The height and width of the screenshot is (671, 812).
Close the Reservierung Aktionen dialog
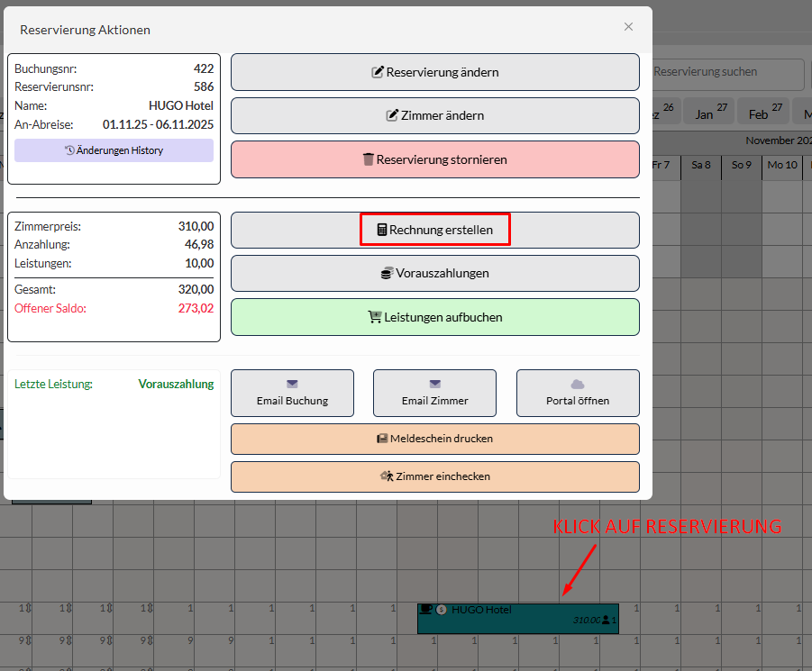(628, 27)
